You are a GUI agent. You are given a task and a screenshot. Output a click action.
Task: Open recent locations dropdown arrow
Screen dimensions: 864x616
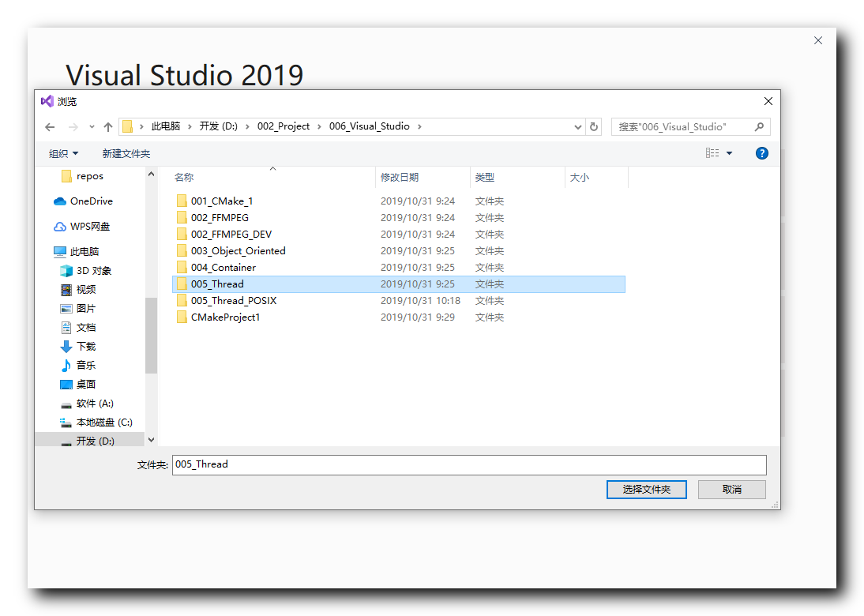[92, 127]
